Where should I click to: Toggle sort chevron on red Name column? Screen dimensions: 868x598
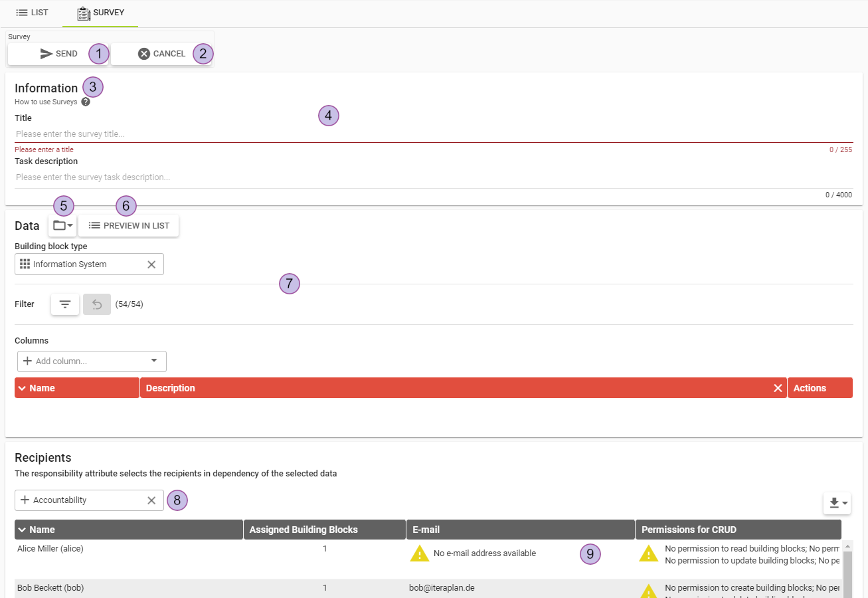pos(22,388)
